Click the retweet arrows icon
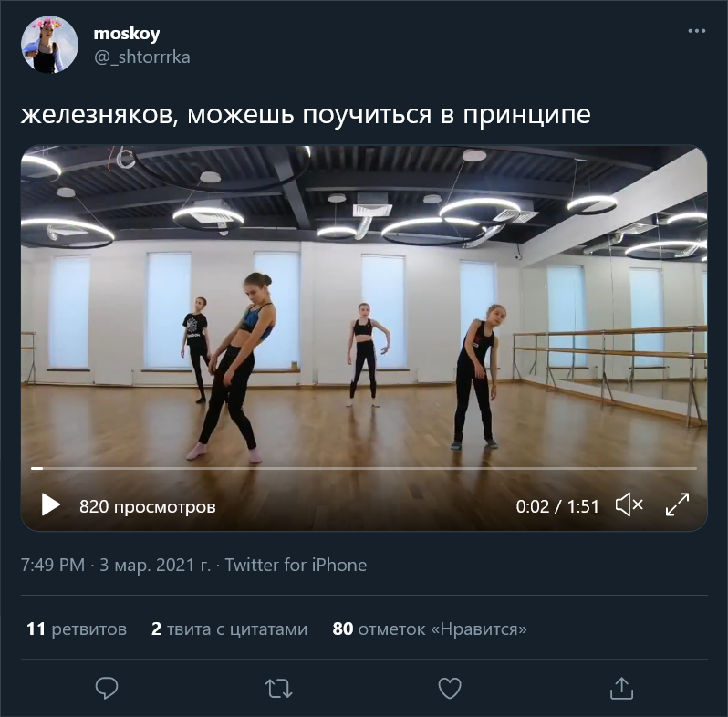 278,688
